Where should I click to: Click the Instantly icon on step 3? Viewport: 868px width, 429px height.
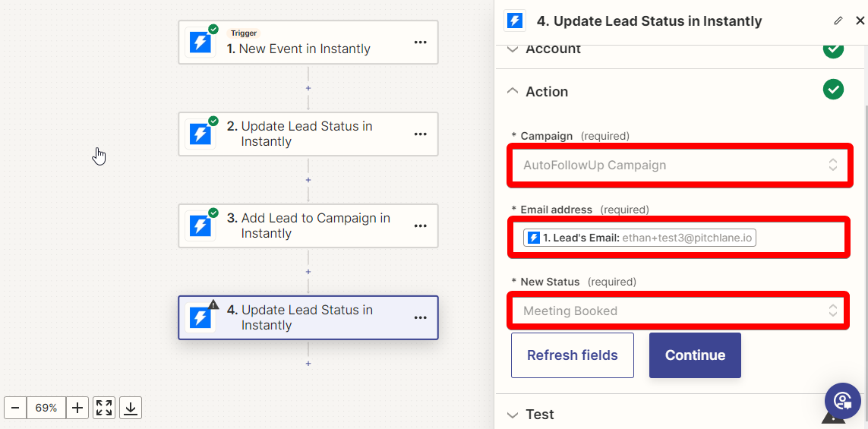[x=200, y=226]
